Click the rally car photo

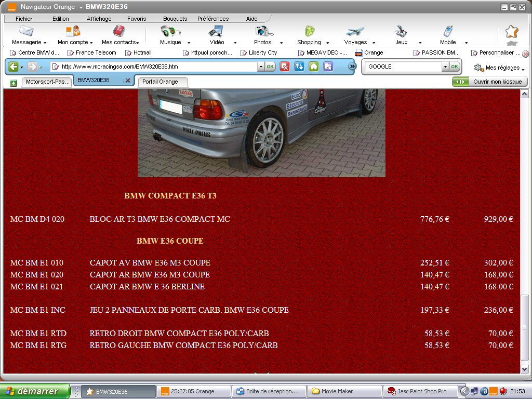click(261, 133)
